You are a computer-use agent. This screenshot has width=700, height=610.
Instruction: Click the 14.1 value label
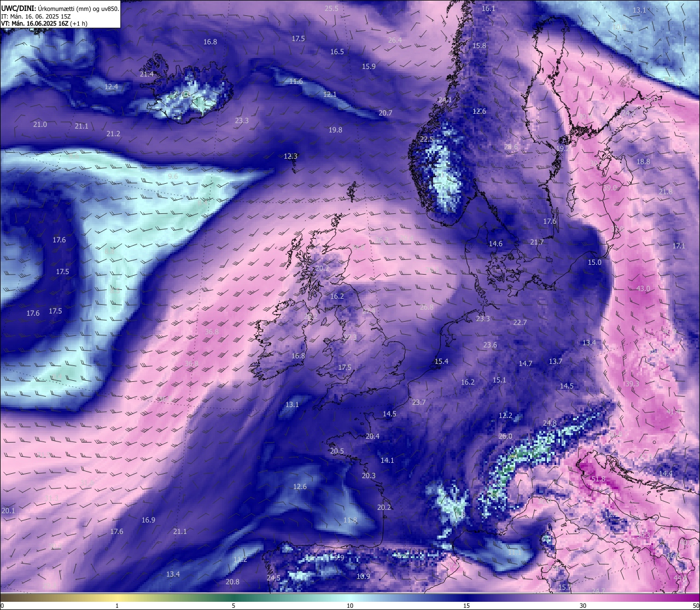tap(387, 460)
